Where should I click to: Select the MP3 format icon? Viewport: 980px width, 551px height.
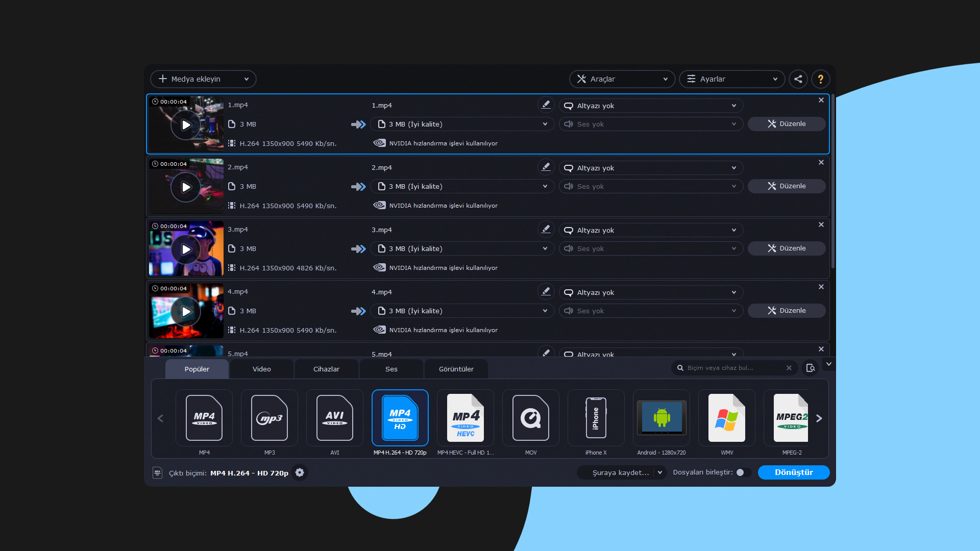(x=269, y=418)
